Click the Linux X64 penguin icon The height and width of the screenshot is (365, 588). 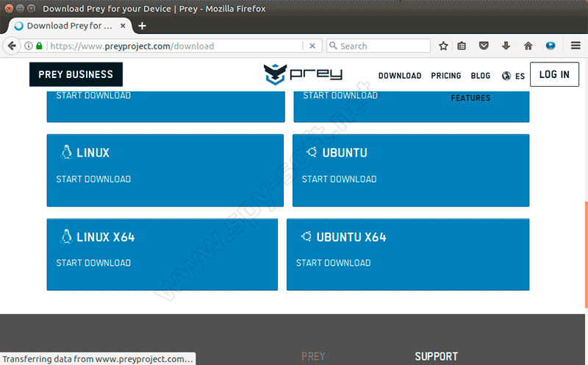[66, 236]
